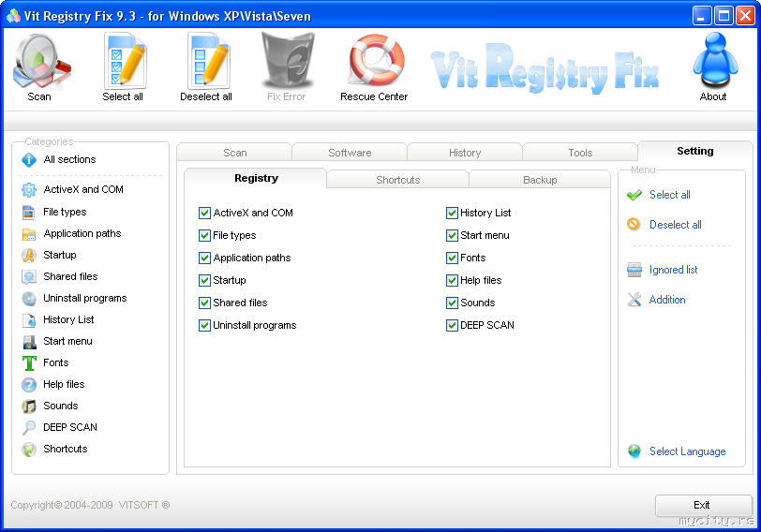Uncheck the Shared files checkbox

click(x=204, y=303)
